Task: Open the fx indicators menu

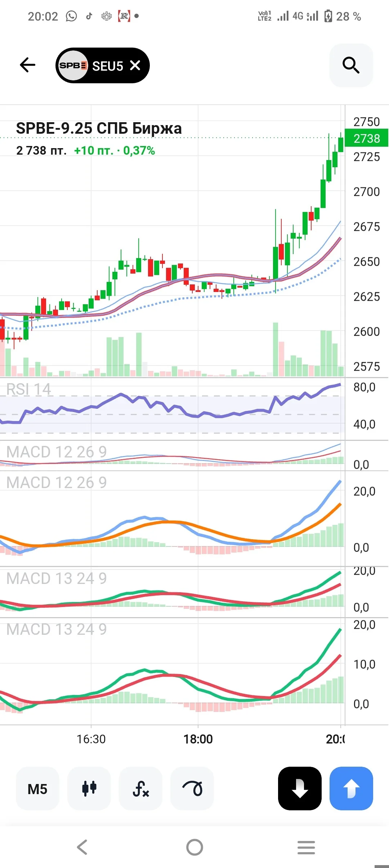Action: click(x=140, y=789)
